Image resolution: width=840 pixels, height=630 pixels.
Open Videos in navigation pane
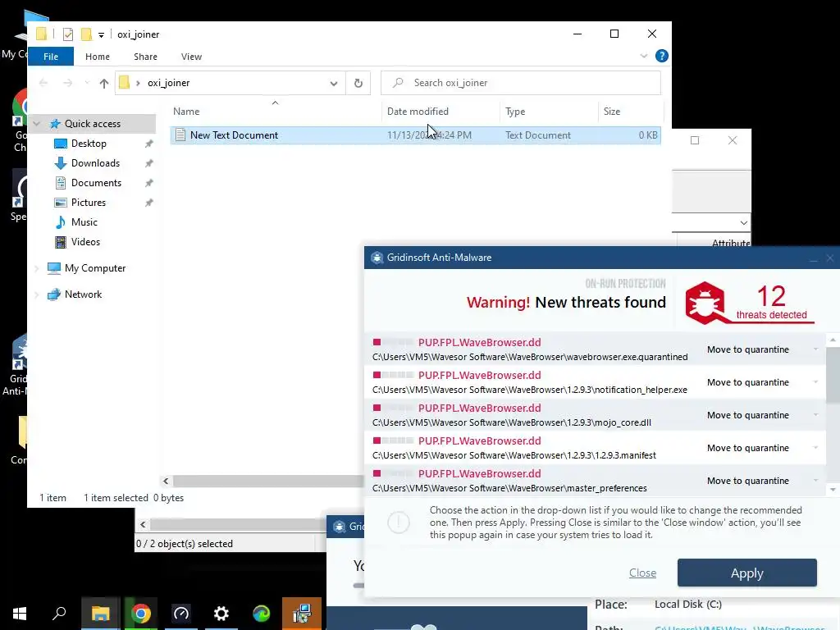coord(85,242)
